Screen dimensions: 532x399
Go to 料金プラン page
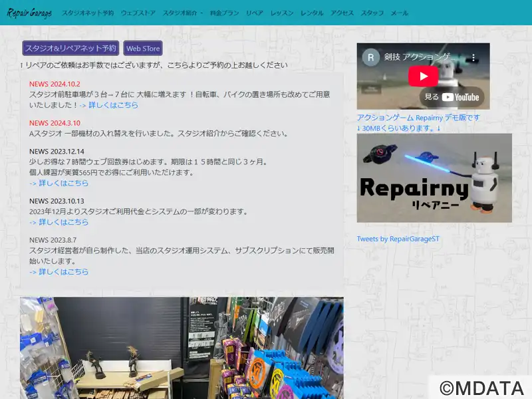click(x=224, y=13)
